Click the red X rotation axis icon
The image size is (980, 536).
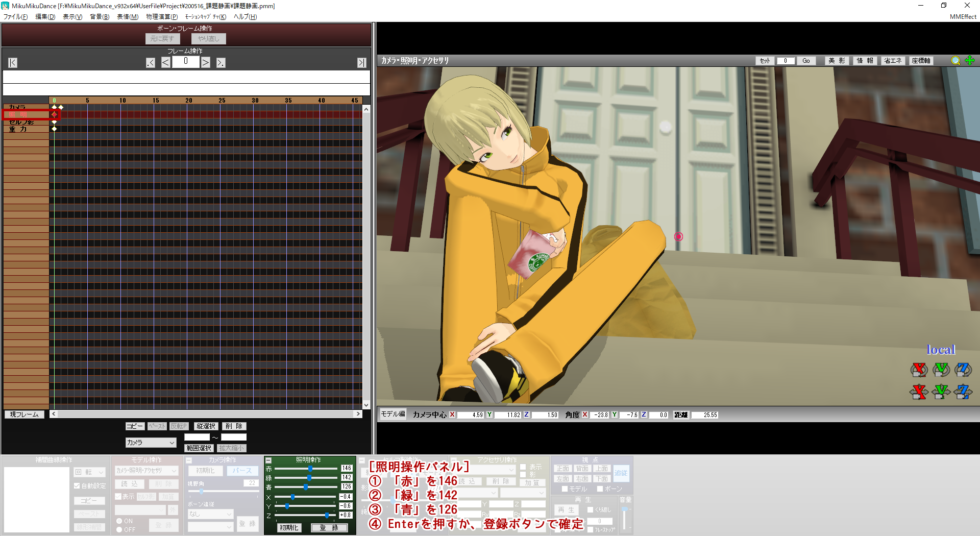point(919,370)
